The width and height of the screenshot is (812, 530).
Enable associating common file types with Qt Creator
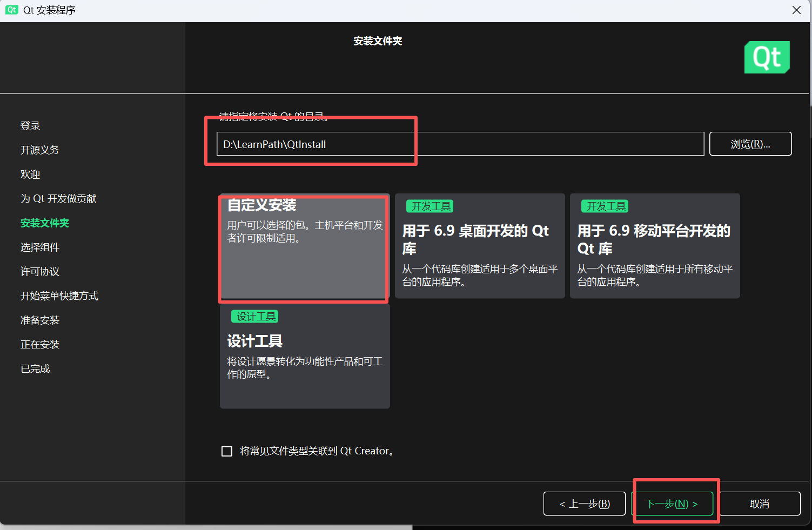click(x=226, y=451)
